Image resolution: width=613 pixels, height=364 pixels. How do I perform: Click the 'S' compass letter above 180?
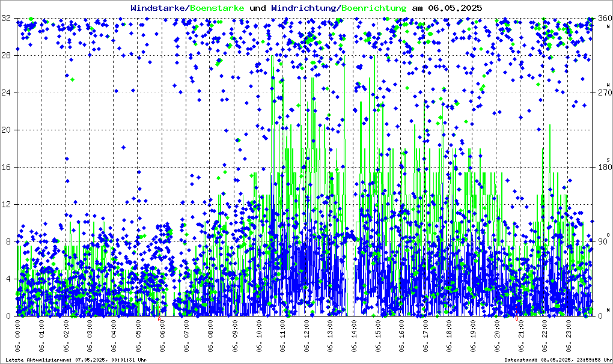tap(608, 159)
